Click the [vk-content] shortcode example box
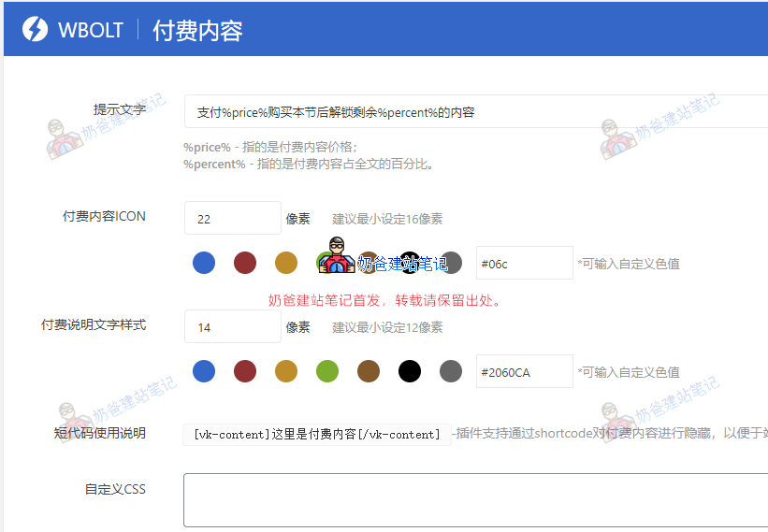Screen dimensions: 768x532 [317, 435]
